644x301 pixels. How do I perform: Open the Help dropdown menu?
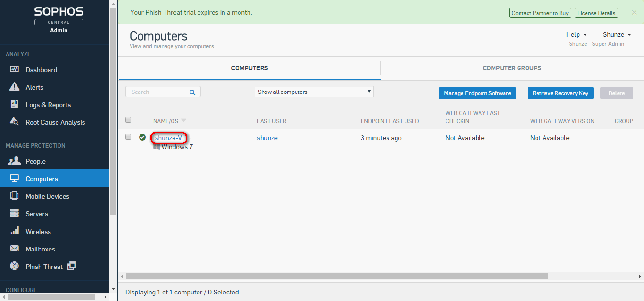(x=577, y=34)
